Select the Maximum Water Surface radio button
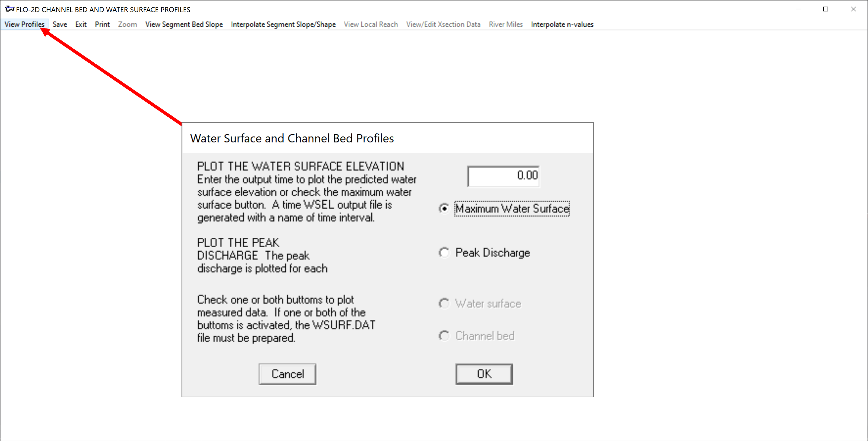The height and width of the screenshot is (441, 868). [444, 209]
